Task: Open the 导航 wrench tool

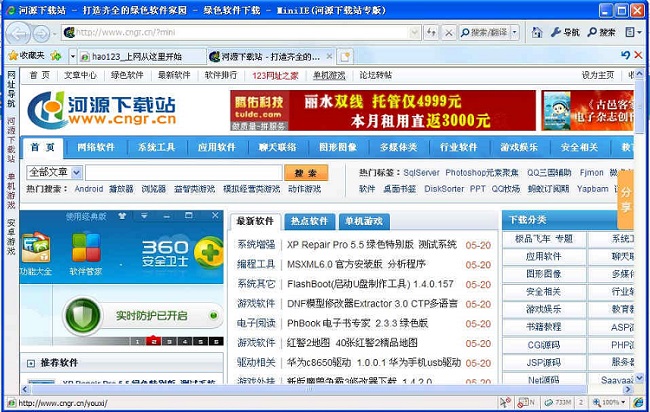Action: [565, 32]
